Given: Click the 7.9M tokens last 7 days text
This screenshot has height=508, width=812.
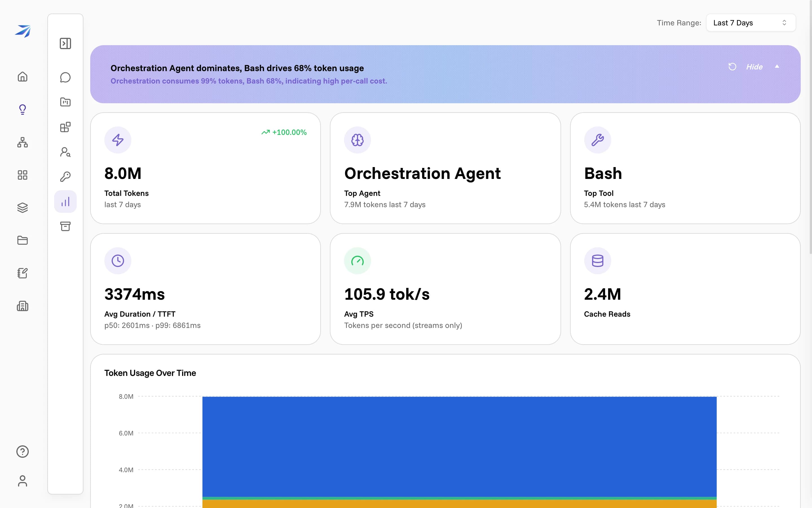Looking at the screenshot, I should click(x=385, y=205).
